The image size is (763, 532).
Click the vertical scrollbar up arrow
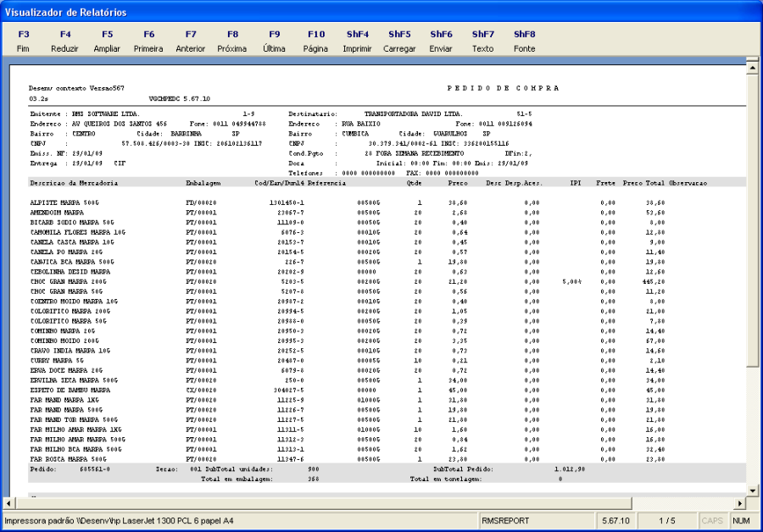click(752, 68)
